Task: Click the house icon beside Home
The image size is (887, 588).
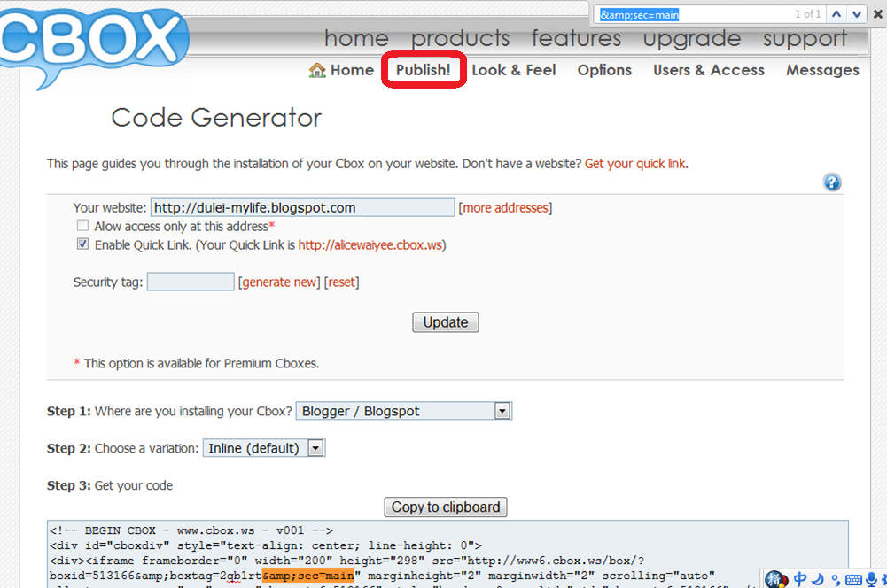Action: [317, 70]
